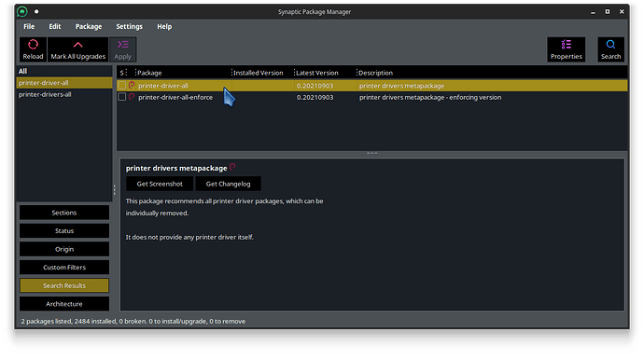Click the vertical sidebar splitter handle
This screenshot has width=644, height=359.
(114, 189)
